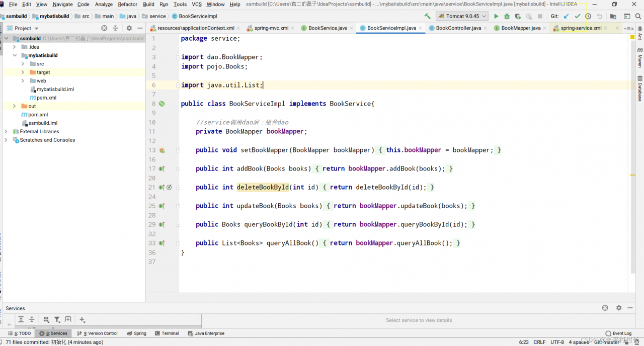Viewport: 644px width, 346px height.
Task: Open the Project view selector dropdown
Action: click(23, 28)
